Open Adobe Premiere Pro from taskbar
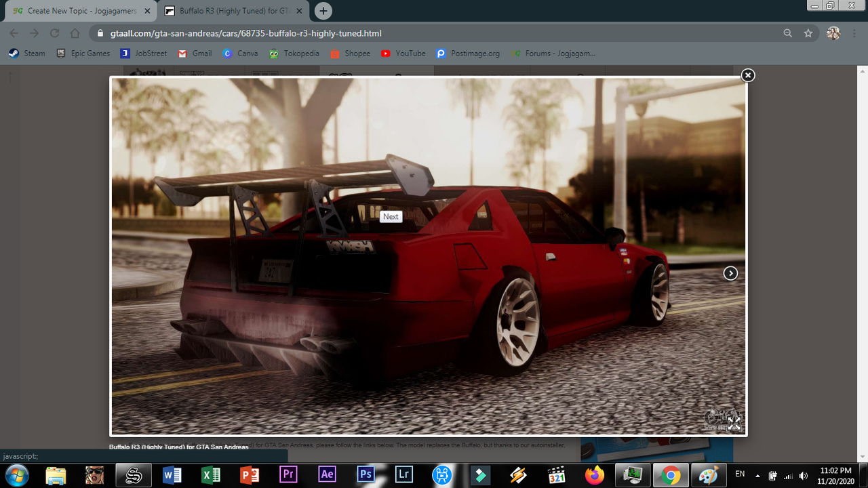This screenshot has width=868, height=488. point(288,474)
